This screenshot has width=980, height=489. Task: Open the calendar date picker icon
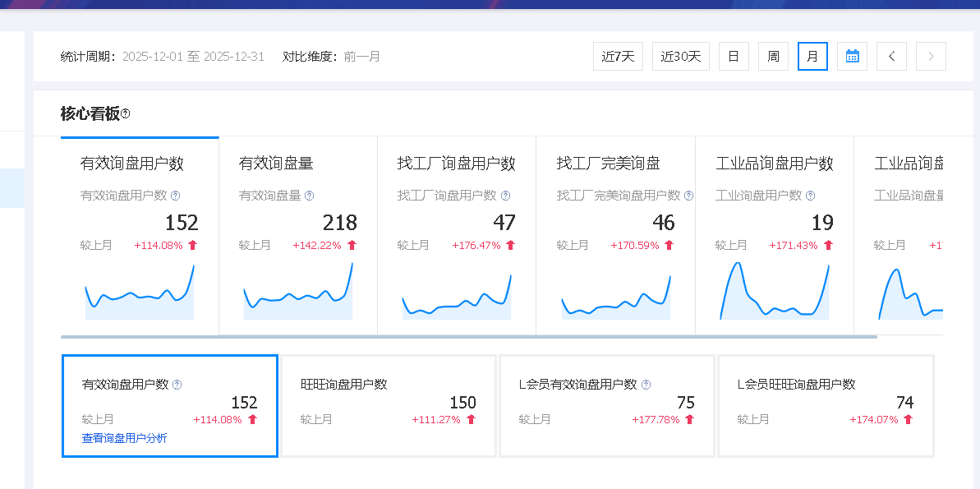tap(852, 56)
